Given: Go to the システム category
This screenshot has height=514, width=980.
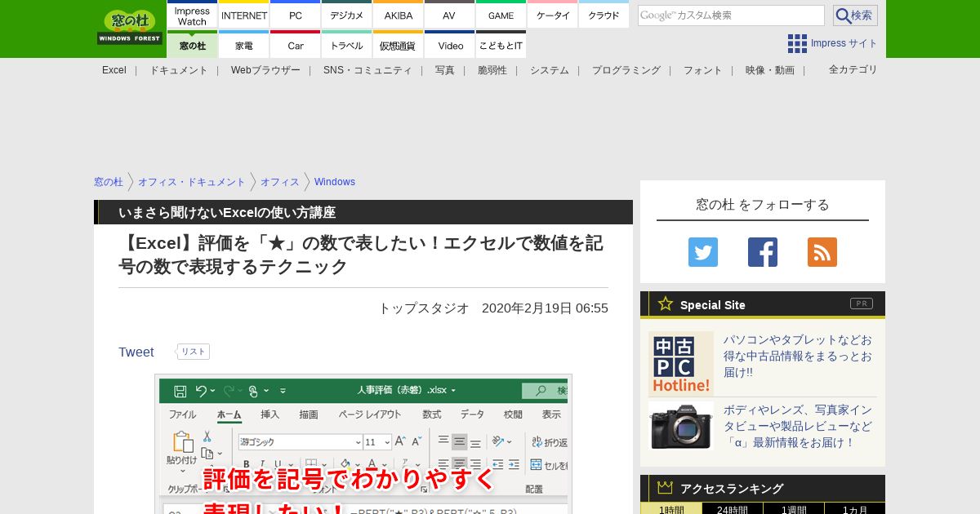Looking at the screenshot, I should (x=550, y=70).
